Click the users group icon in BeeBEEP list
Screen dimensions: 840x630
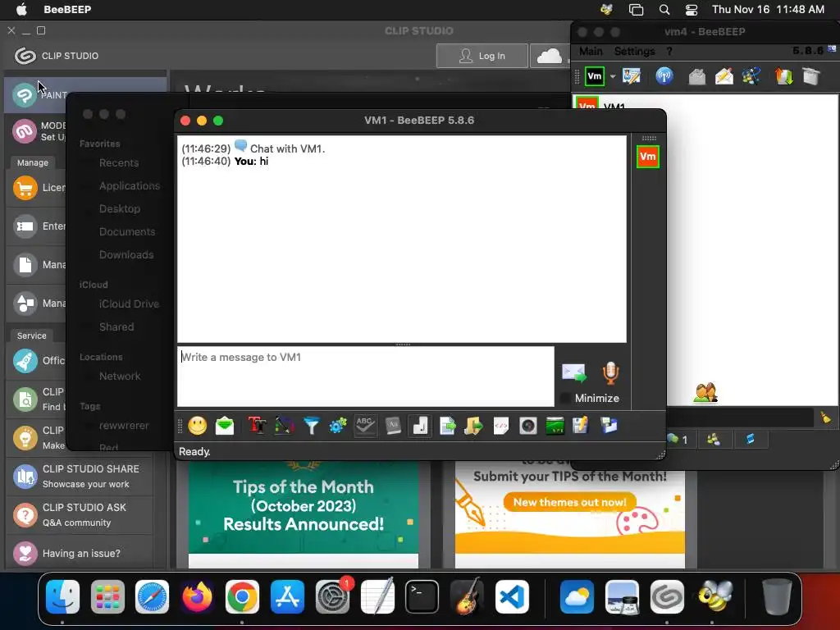tap(705, 393)
